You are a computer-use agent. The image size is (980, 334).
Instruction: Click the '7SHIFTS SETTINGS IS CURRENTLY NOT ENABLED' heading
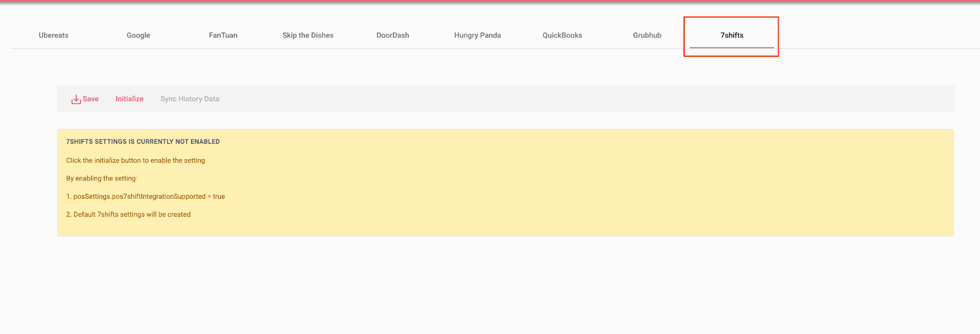[x=143, y=142]
